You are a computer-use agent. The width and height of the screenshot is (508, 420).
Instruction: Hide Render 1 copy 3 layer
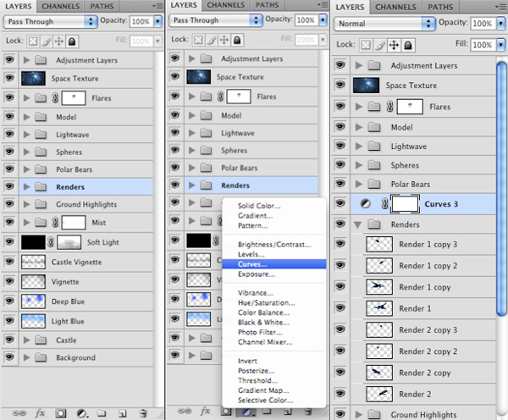click(x=340, y=243)
